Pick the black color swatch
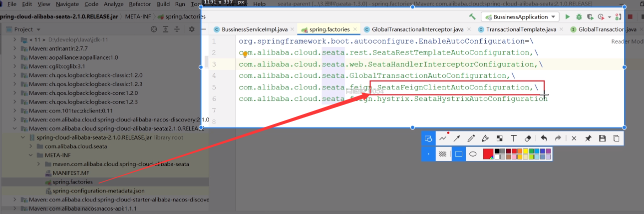The height and width of the screenshot is (214, 644). click(497, 151)
